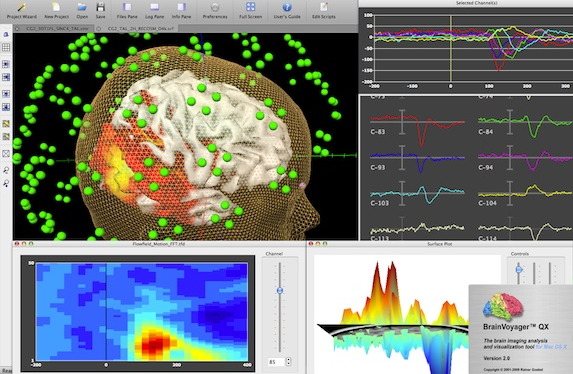Click the upper magnifier zoom tool in sidebar
Image resolution: width=573 pixels, height=374 pixels.
[6, 170]
